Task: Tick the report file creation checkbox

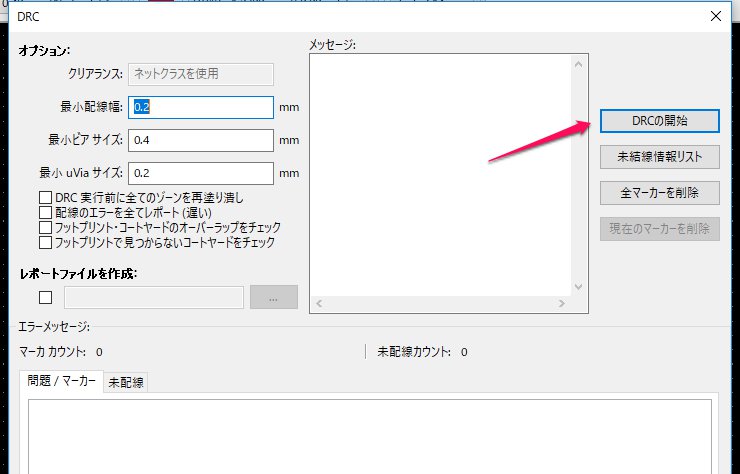Action: coord(45,297)
